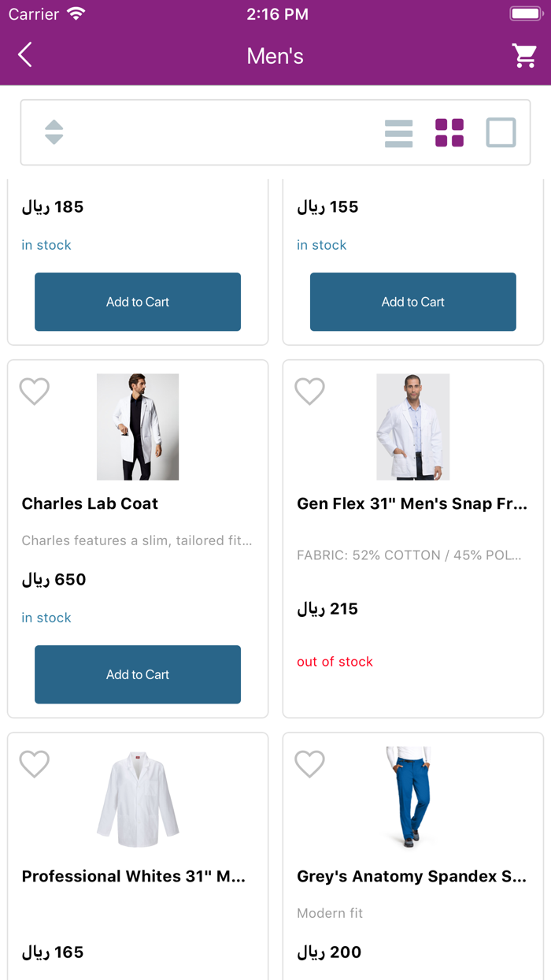Switch to list view layout

coord(398,133)
